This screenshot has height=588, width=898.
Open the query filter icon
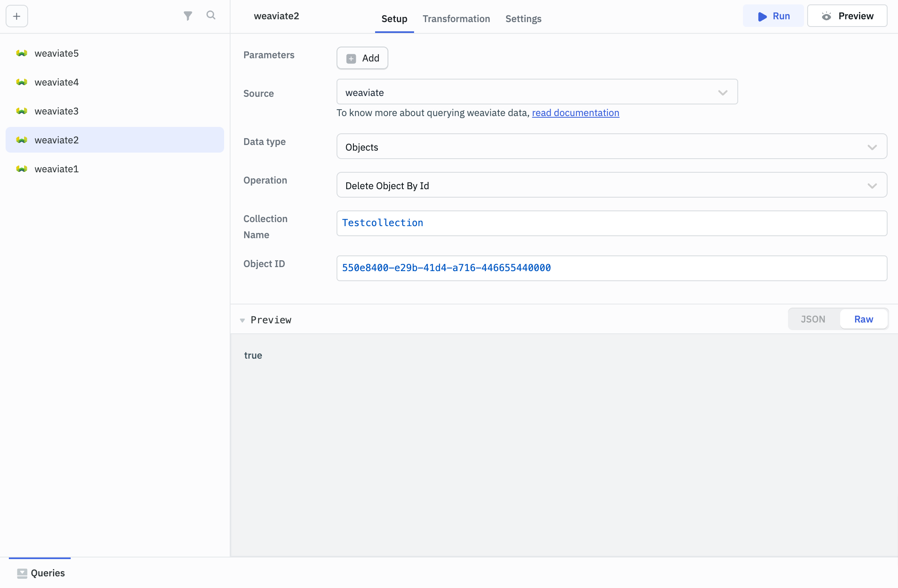[x=188, y=16]
